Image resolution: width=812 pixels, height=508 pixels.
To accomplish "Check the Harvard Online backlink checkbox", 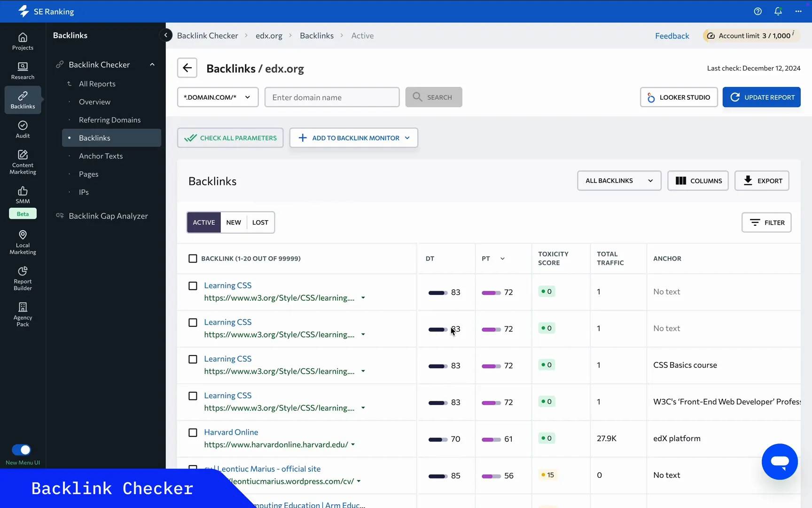I will (193, 432).
